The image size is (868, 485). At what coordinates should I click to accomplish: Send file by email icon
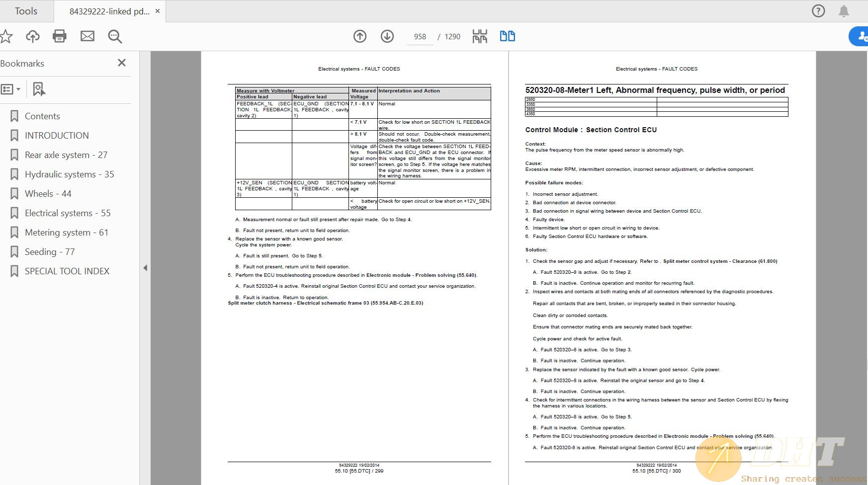(x=87, y=36)
